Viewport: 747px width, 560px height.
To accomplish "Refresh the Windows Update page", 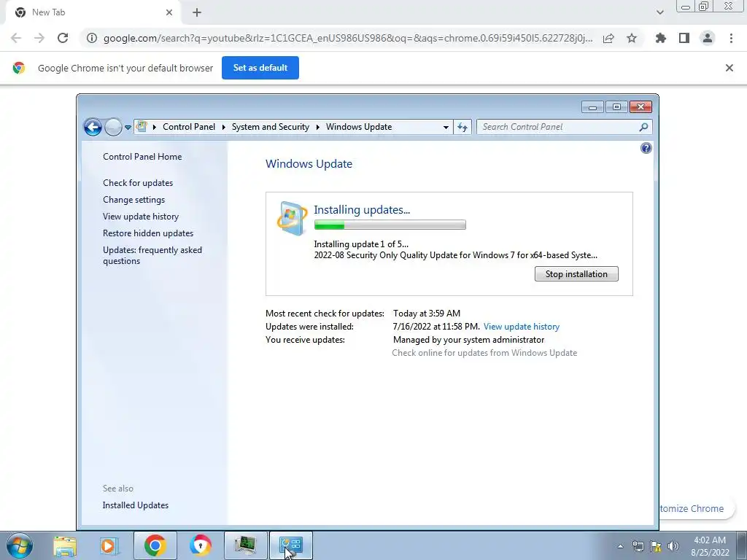I will pos(462,127).
